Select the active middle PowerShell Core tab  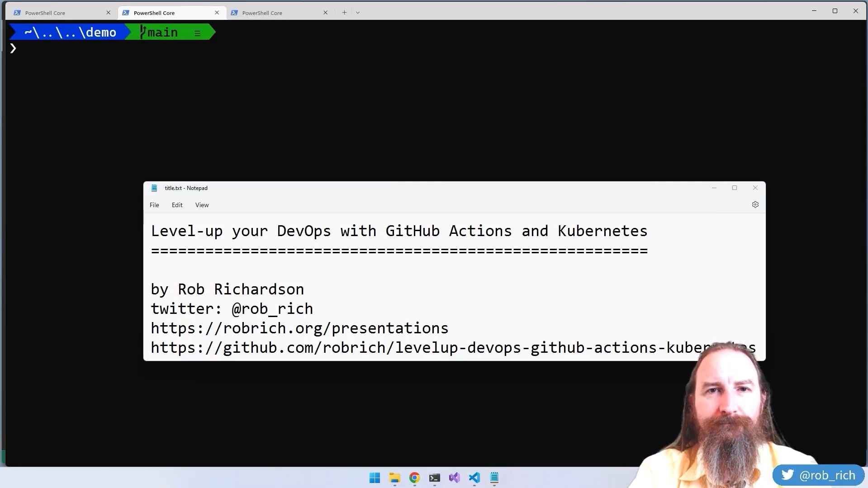click(171, 13)
